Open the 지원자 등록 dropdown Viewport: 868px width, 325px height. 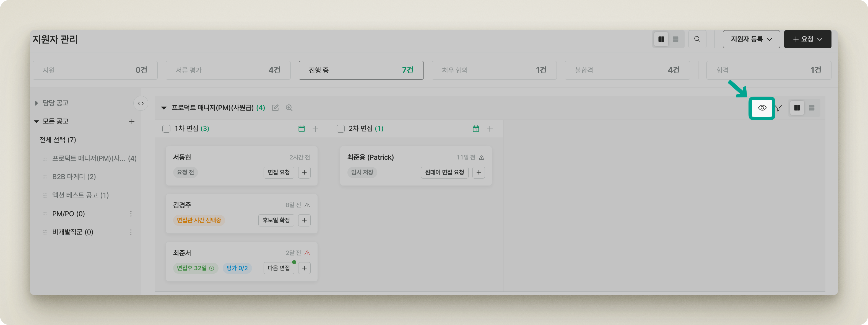[751, 39]
